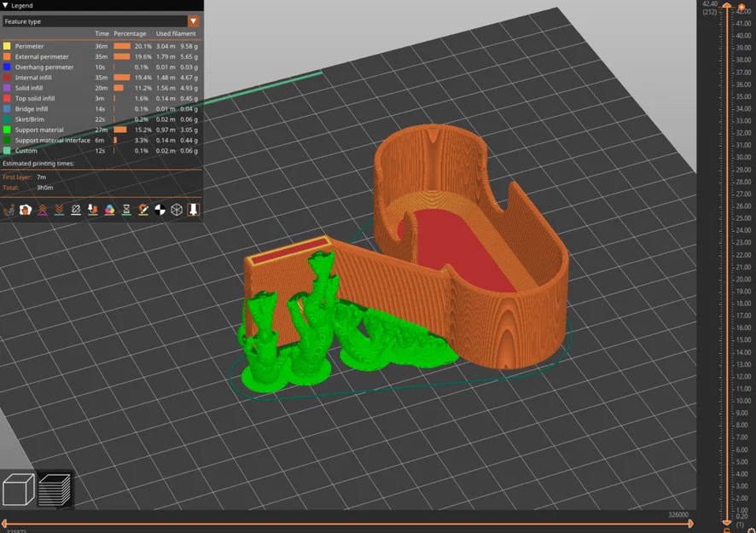This screenshot has width=756, height=533.
Task: Switch to 3D editor view cube
Action: tap(18, 490)
